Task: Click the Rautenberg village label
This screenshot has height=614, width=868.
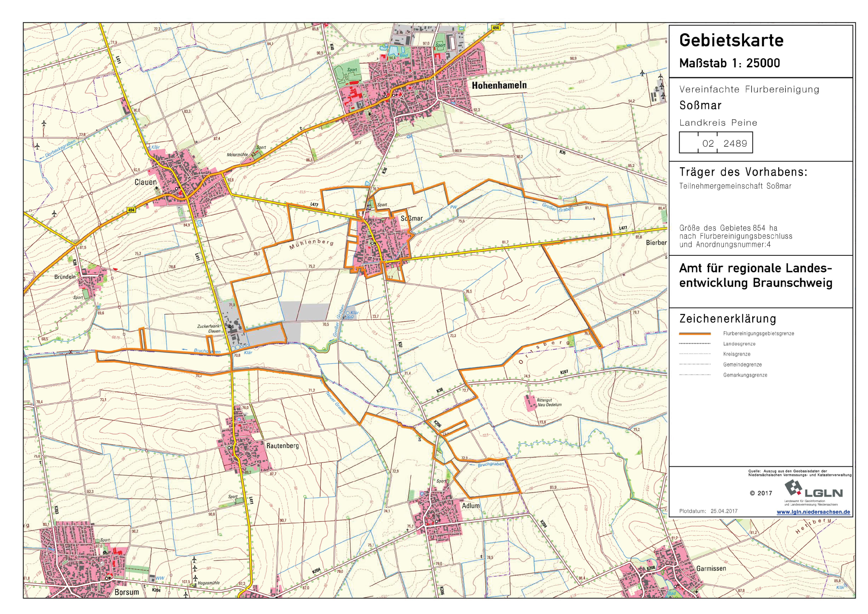Action: 282,446
